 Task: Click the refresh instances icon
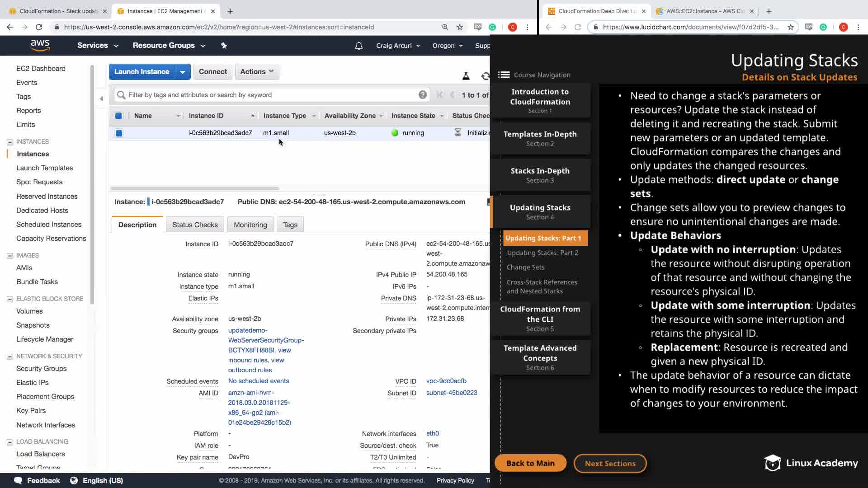click(485, 76)
